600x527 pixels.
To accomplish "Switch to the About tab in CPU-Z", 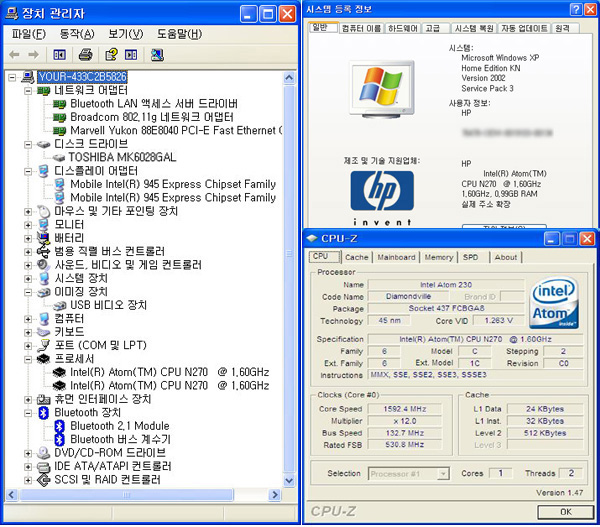I will [x=505, y=257].
